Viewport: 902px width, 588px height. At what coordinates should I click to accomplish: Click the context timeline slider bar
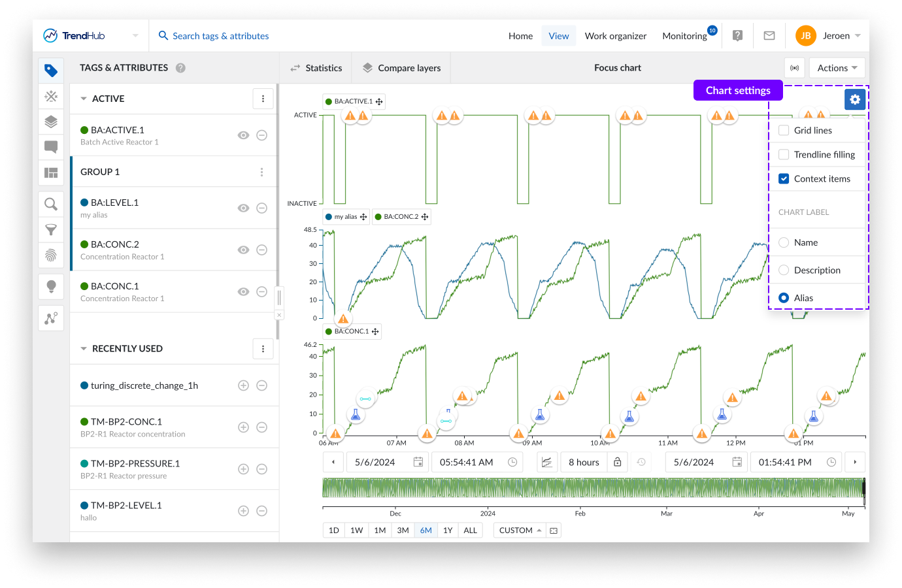pyautogui.click(x=593, y=488)
